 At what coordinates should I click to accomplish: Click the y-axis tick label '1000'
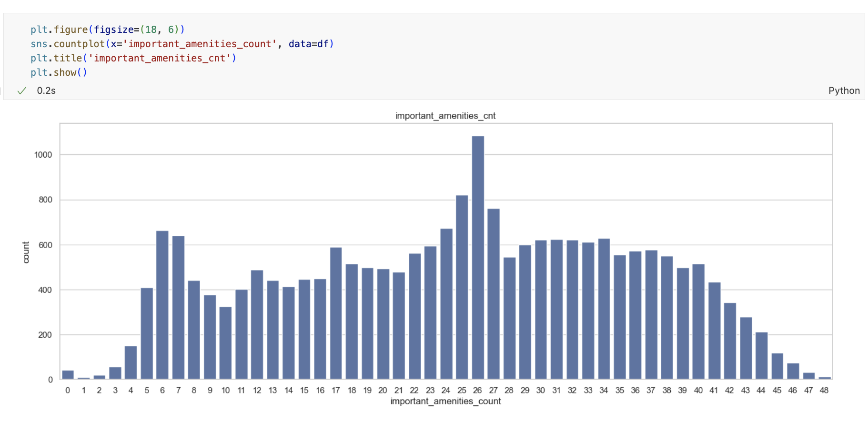[x=43, y=155]
